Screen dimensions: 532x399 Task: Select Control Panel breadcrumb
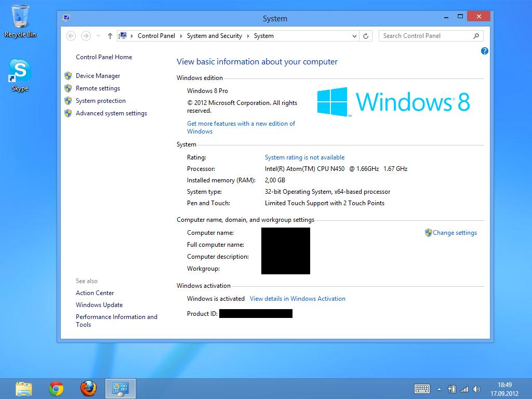(x=156, y=36)
